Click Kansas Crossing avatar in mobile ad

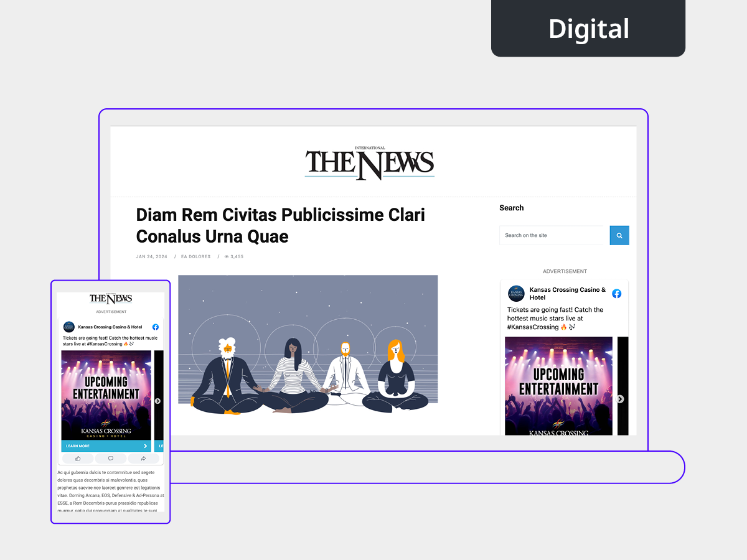pyautogui.click(x=69, y=327)
